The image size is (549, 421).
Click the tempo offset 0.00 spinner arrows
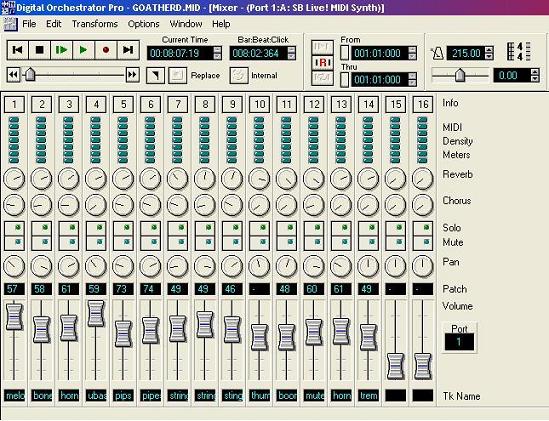[x=535, y=75]
